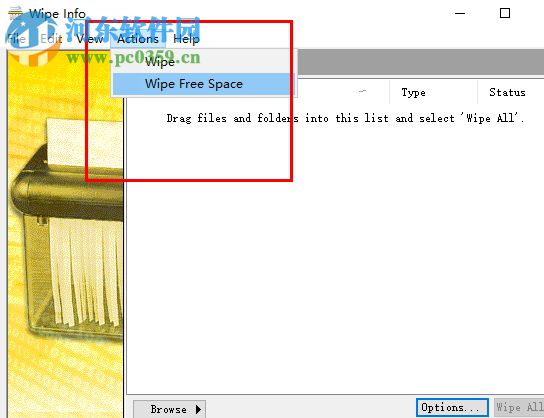This screenshot has height=418, width=544.
Task: Click the gray banner bar above the list
Action: (420, 61)
